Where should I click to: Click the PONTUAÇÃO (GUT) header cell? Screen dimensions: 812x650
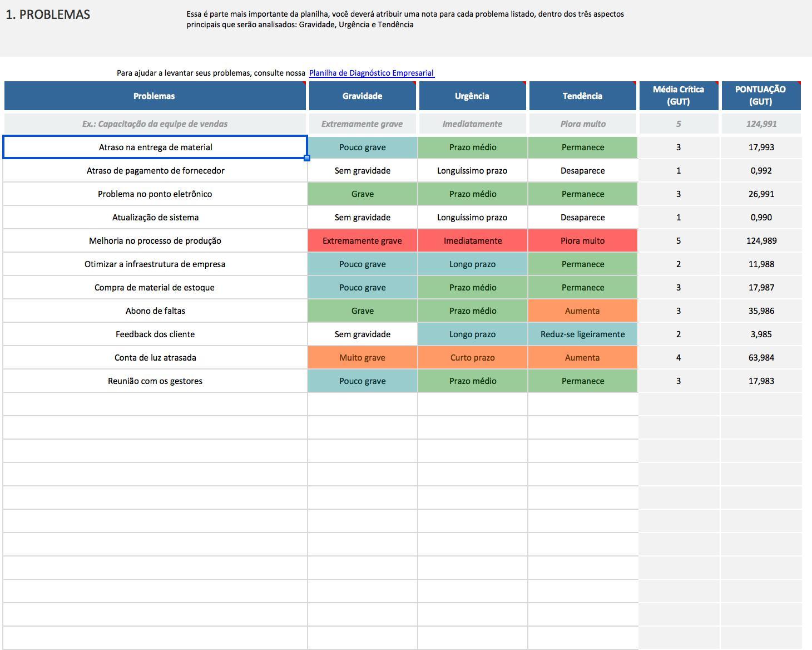tap(760, 96)
